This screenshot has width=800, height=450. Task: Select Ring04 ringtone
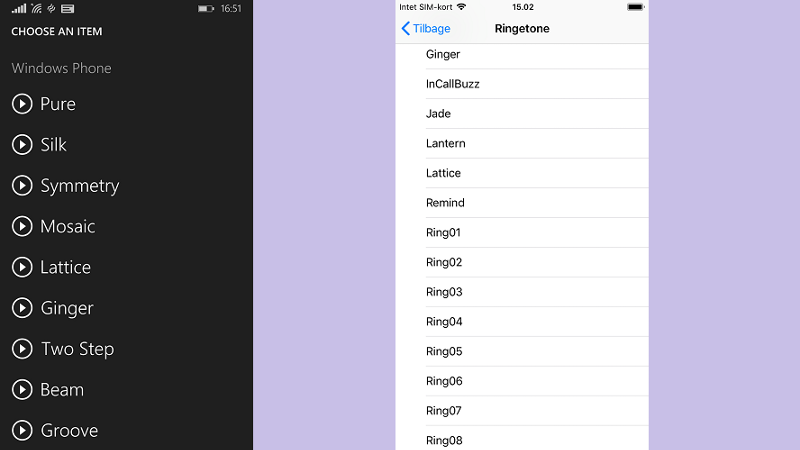[x=522, y=321]
